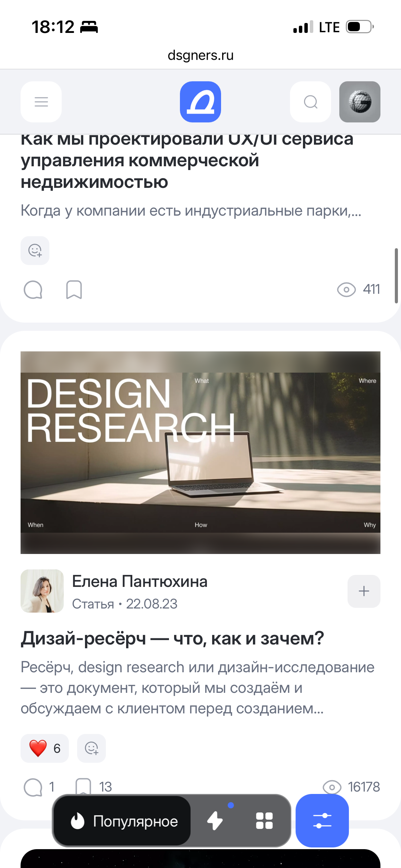
Task: Open the user profile avatar
Action: pyautogui.click(x=360, y=102)
